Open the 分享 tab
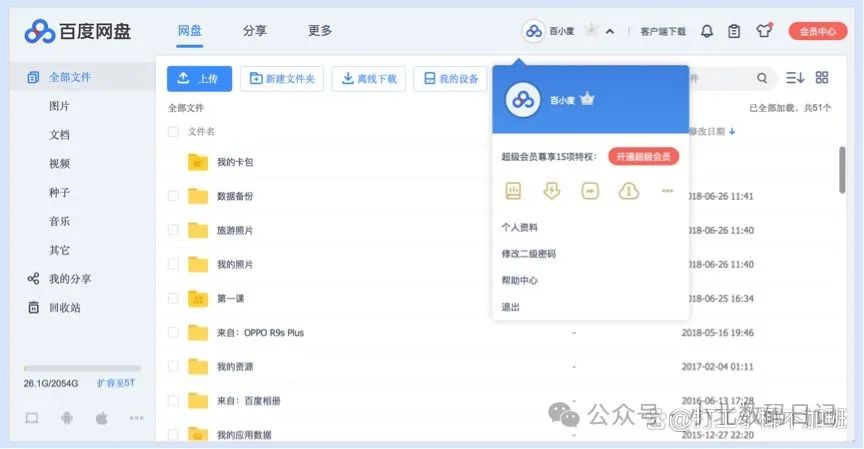This screenshot has width=864, height=449. 255,31
